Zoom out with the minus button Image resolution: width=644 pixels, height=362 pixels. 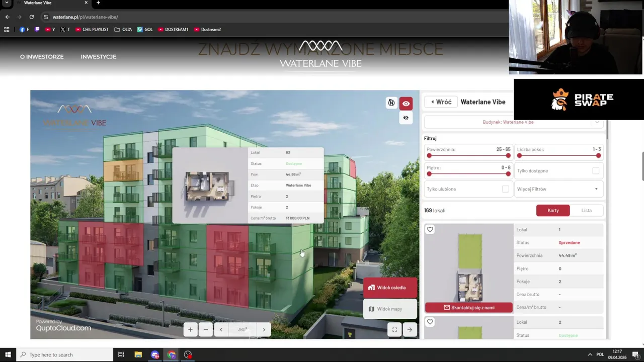pos(206,330)
